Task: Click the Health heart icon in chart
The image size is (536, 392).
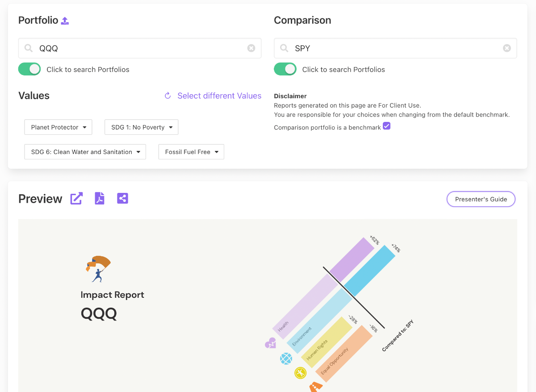Action: pos(270,343)
